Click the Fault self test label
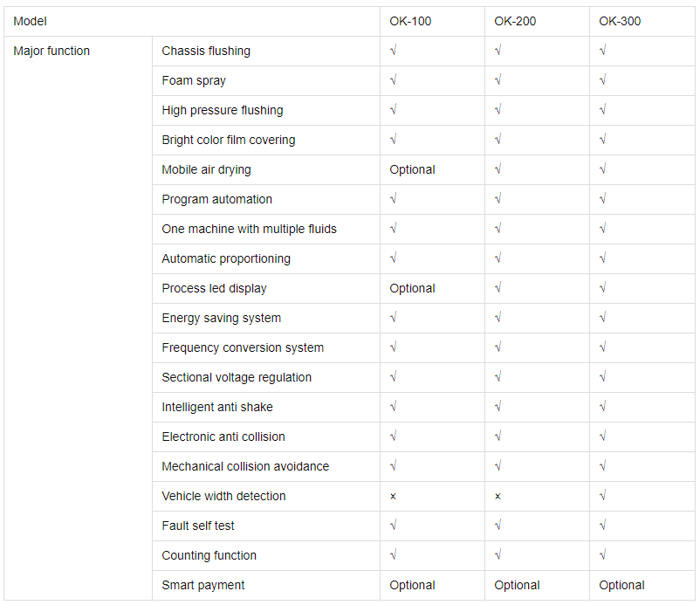The width and height of the screenshot is (700, 605). click(198, 526)
